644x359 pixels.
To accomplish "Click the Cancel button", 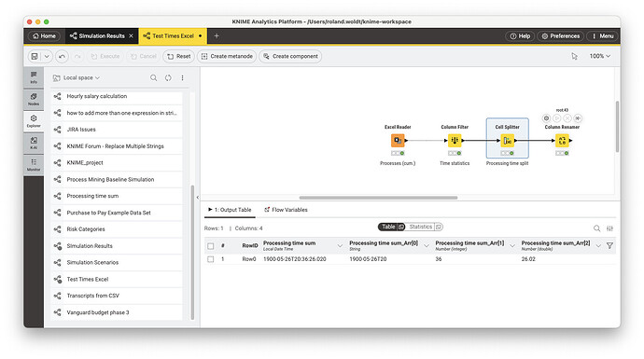I will pos(144,56).
